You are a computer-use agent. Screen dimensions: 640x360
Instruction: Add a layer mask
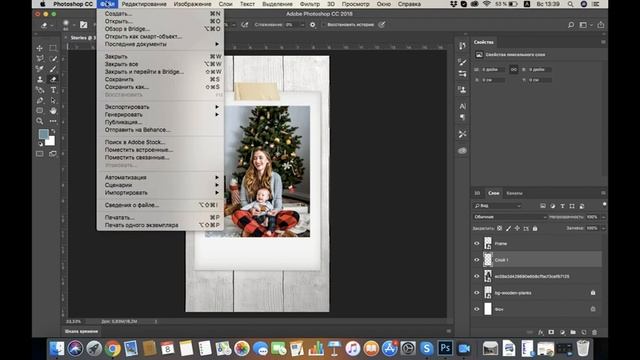(x=551, y=332)
